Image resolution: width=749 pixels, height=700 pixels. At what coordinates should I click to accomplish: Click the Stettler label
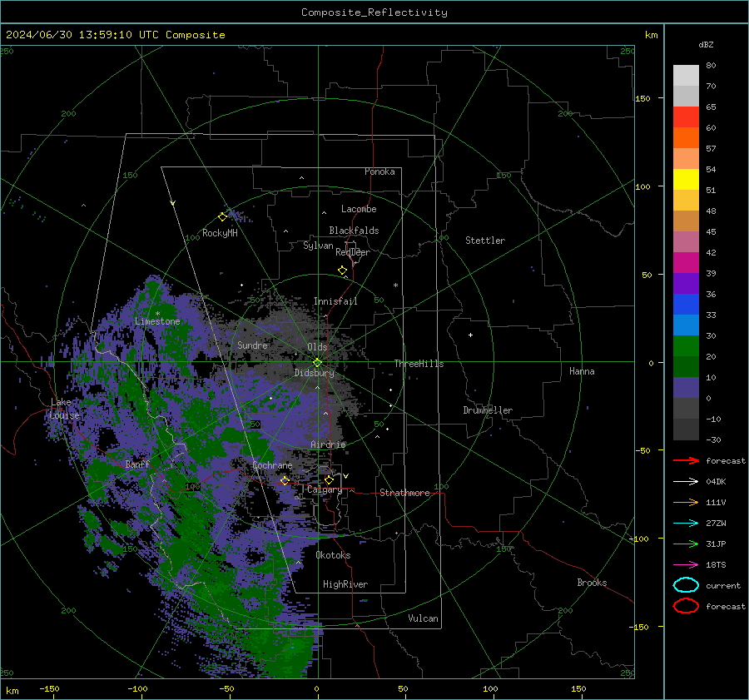[485, 241]
